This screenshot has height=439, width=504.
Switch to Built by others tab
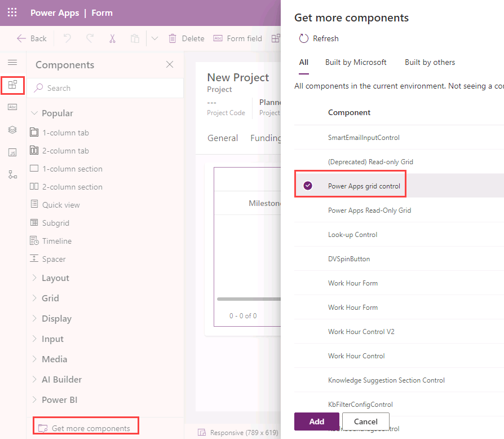tap(430, 63)
